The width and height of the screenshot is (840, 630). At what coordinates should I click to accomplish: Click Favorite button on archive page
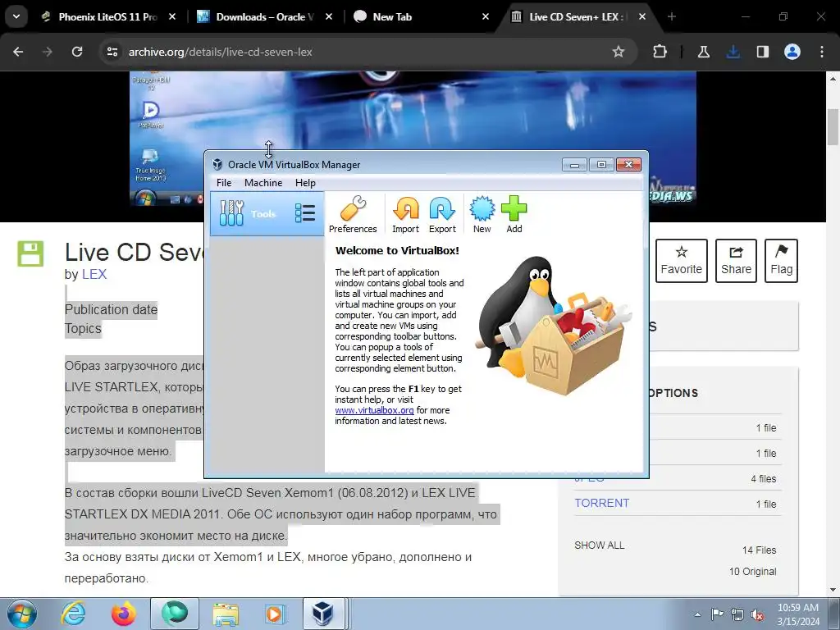click(681, 260)
